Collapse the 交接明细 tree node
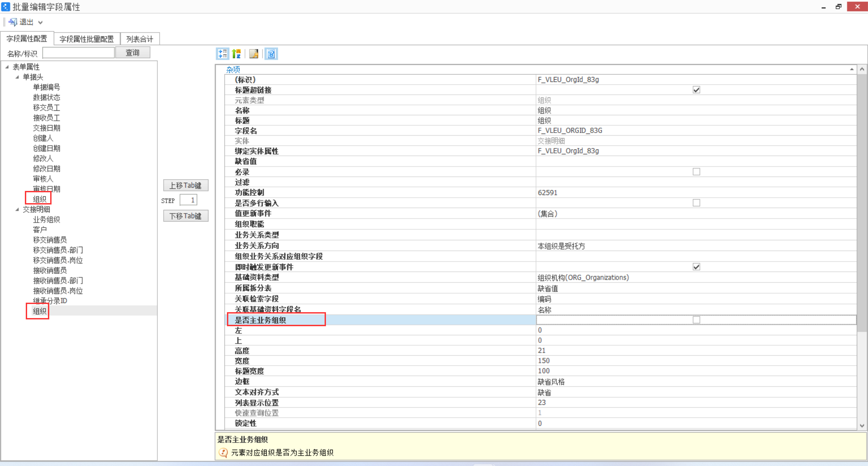Screen dimensions: 868x466 (x=17, y=209)
